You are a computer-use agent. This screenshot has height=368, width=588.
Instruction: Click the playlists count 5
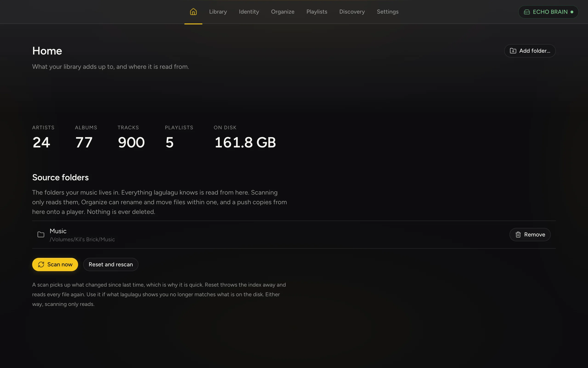coord(170,142)
